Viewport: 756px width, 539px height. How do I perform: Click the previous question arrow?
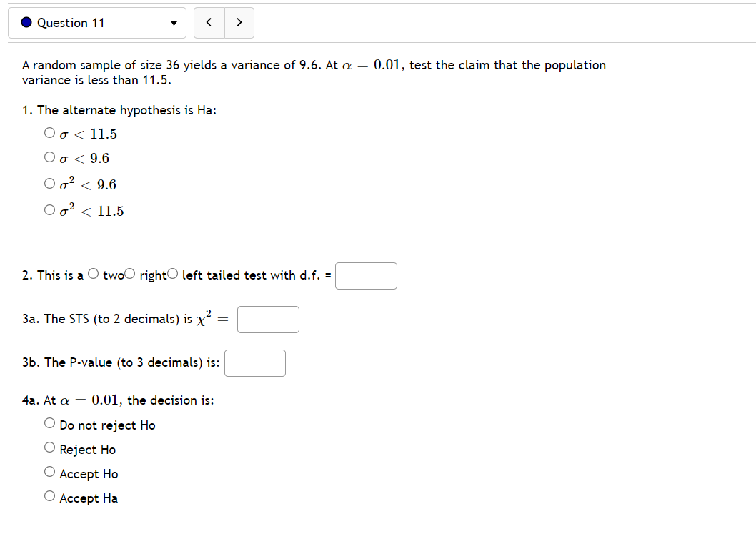(209, 22)
